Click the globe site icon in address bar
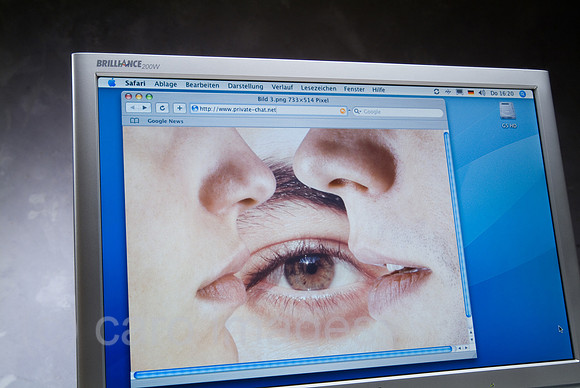Screen dimensions: 580x388 [x=195, y=108]
